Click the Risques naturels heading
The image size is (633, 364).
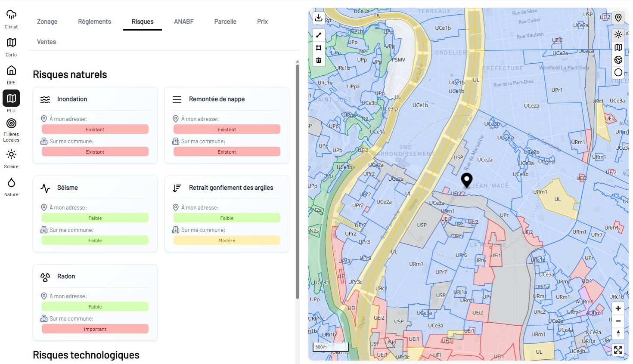[70, 74]
